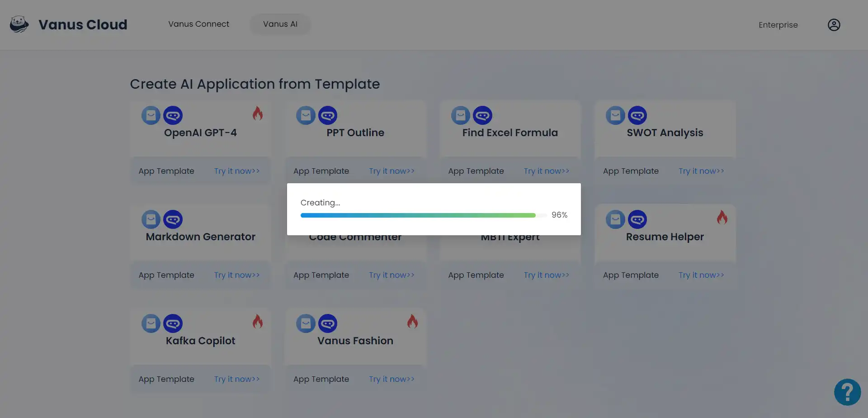The height and width of the screenshot is (418, 868).
Task: Click the email icon on PPT Outline card
Action: point(306,115)
